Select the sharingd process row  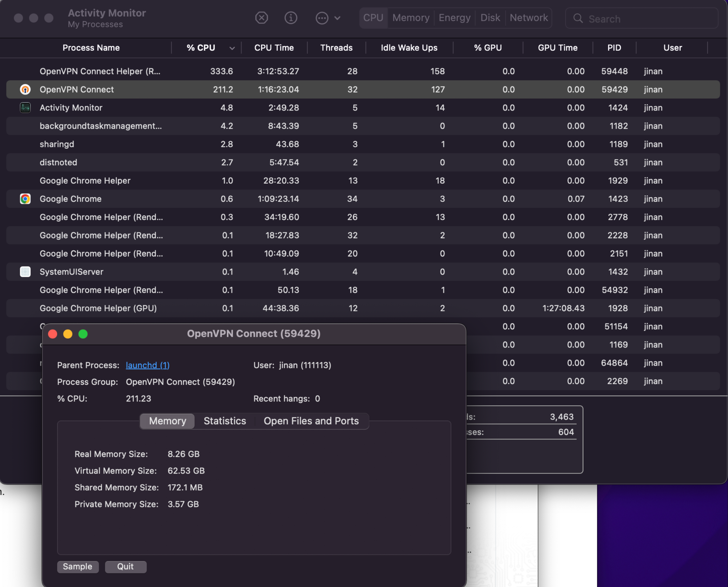tap(363, 144)
